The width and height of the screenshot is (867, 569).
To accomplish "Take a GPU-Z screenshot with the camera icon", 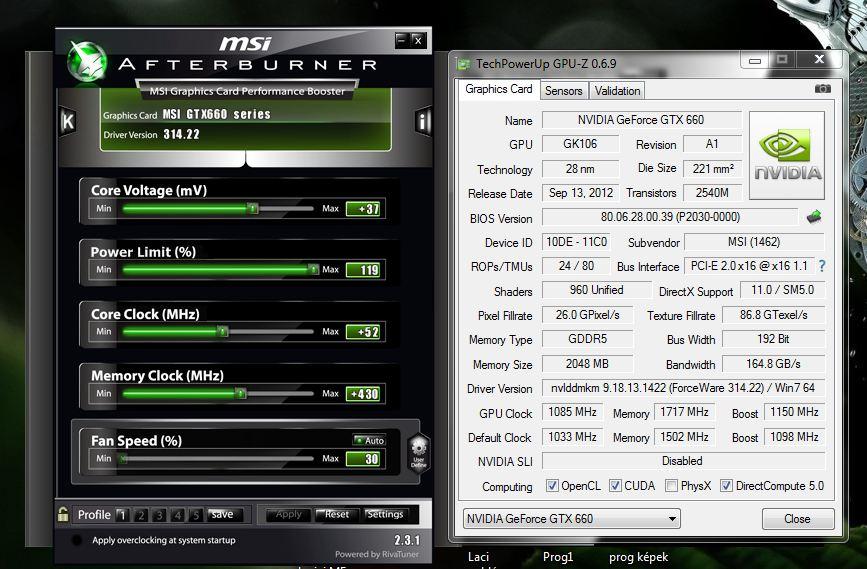I will coord(822,88).
